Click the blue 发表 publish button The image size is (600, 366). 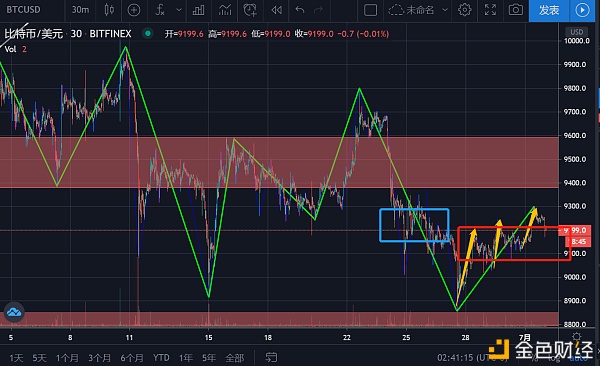pyautogui.click(x=549, y=10)
